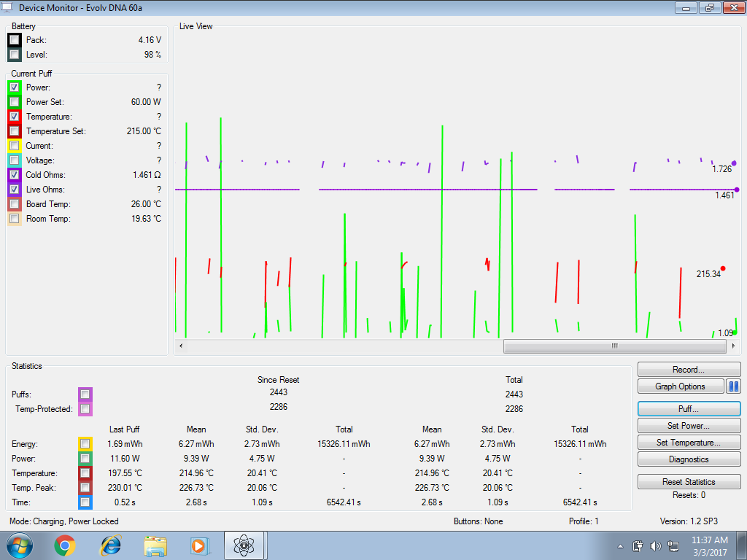Click the Battery Level value 98 %
Screen dimensions: 747x560
coord(152,54)
